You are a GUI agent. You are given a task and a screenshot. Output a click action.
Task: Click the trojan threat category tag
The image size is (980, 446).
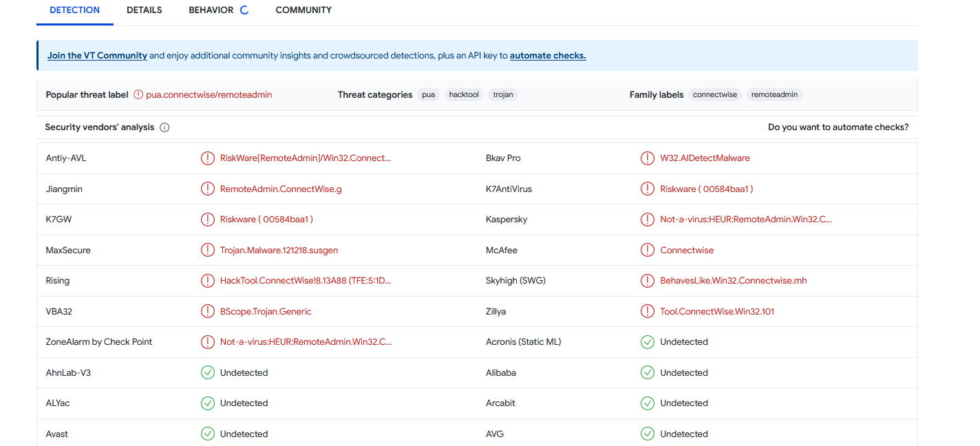(x=503, y=95)
